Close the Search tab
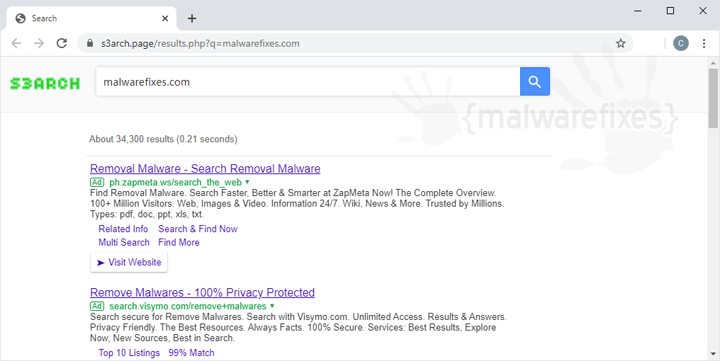720x361 pixels. pos(165,18)
